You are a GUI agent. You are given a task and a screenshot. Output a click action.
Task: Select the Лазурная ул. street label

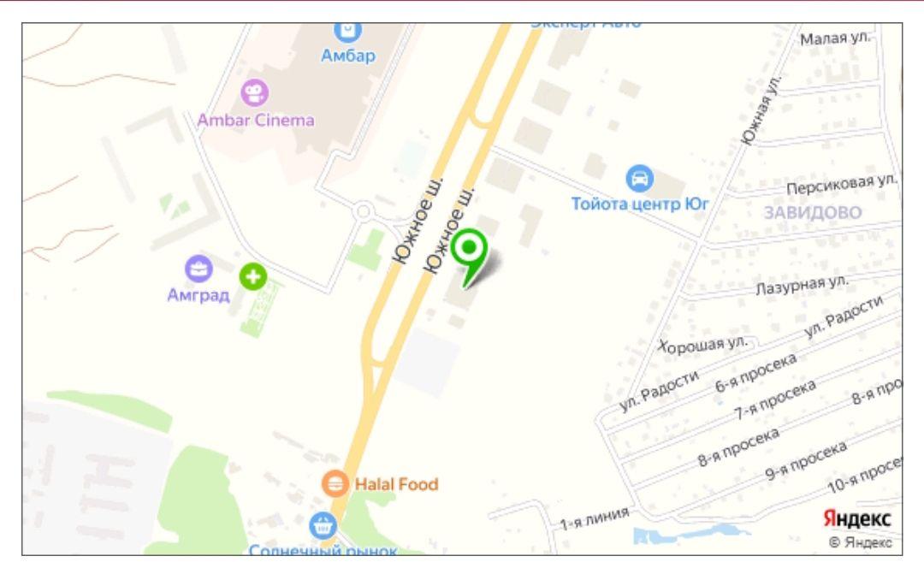point(802,285)
